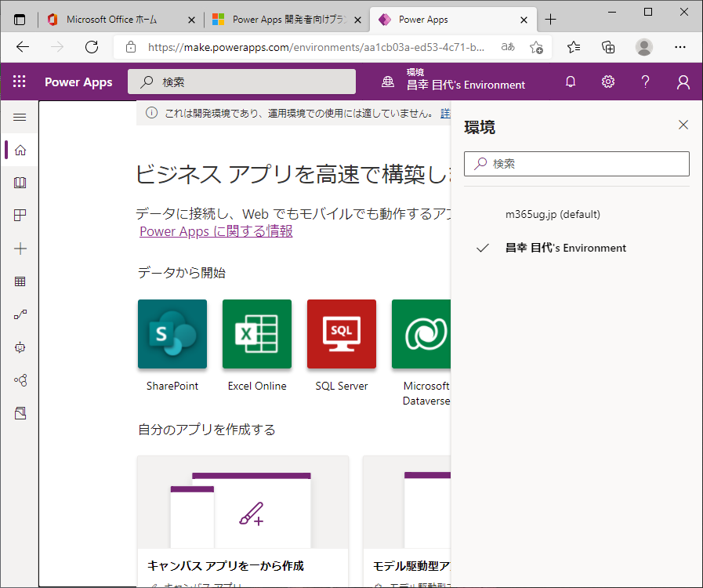Click the info icon in the notice banner
Viewport: 703px width, 588px height.
point(151,113)
